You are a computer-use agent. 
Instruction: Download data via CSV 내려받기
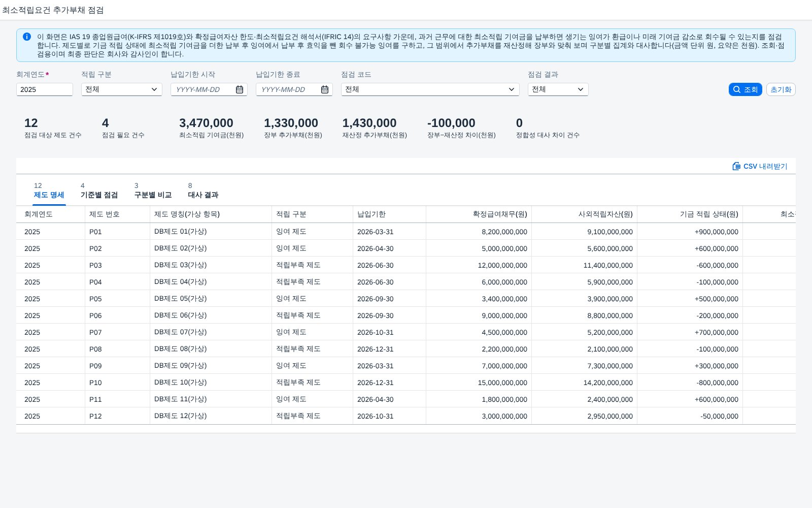point(760,166)
